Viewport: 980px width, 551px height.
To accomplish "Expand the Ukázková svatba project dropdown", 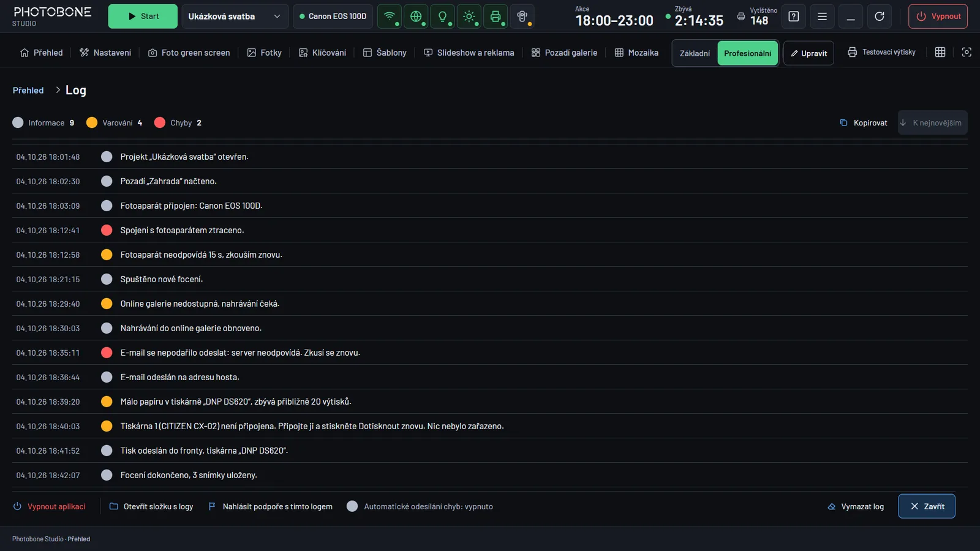I will [x=235, y=17].
